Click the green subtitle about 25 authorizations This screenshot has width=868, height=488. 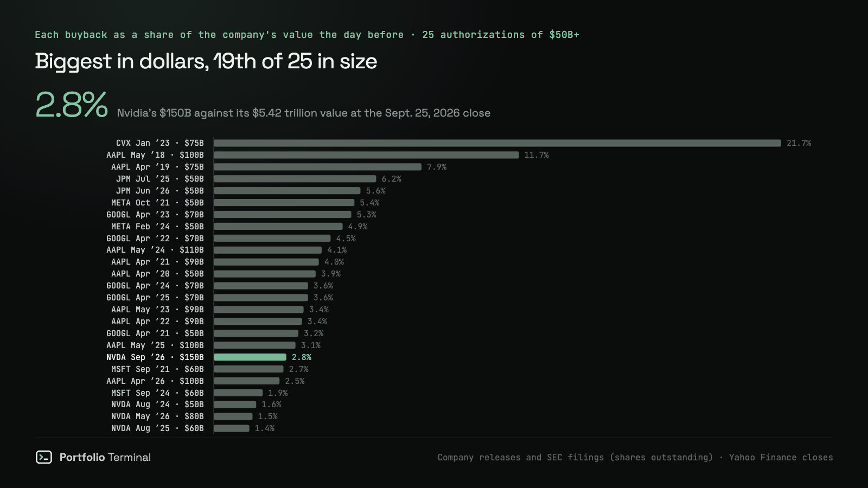click(x=307, y=35)
